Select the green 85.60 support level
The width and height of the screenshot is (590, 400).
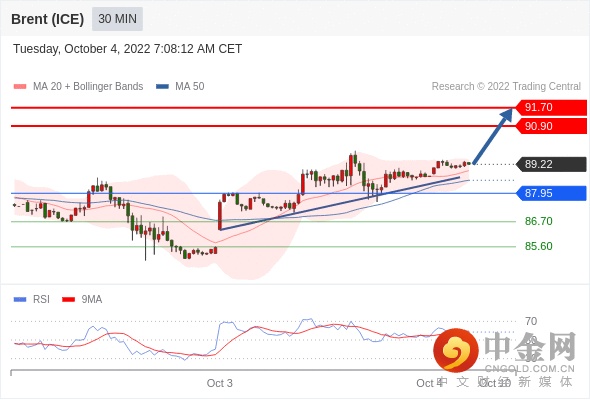(538, 246)
